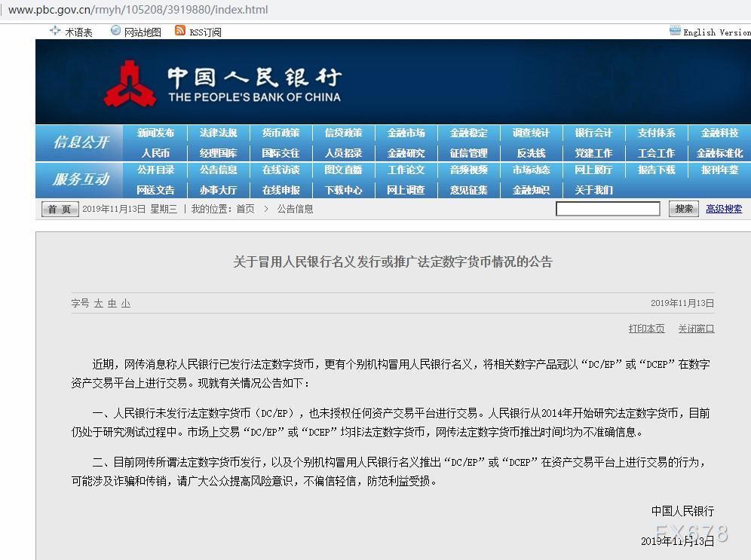Open 网上展厅 menu item
The image size is (751, 560).
tap(594, 170)
